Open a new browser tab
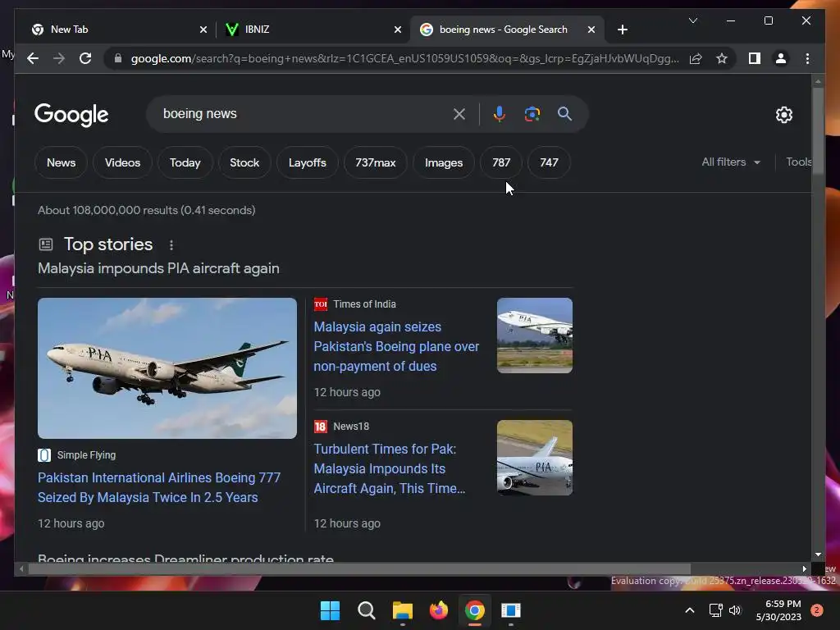Screen dimensions: 840x630 [622, 30]
